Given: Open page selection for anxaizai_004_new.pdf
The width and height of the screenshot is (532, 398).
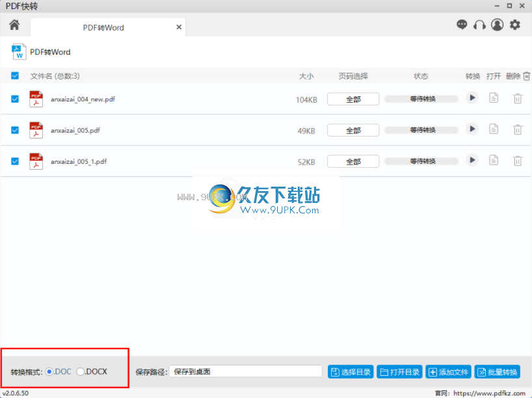Looking at the screenshot, I should [x=353, y=99].
